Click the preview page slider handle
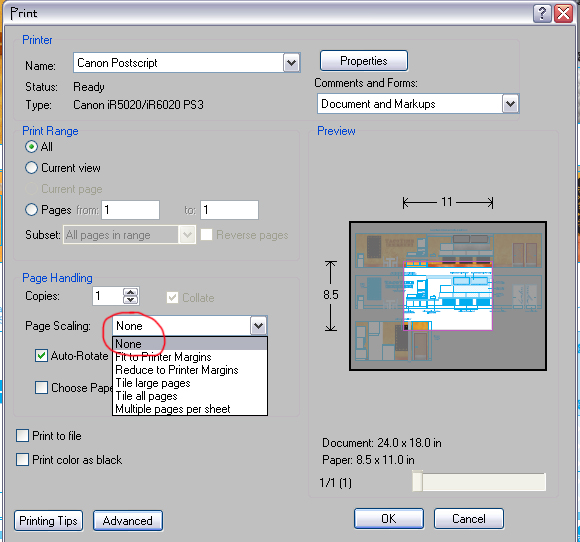The width and height of the screenshot is (580, 542). coord(417,481)
